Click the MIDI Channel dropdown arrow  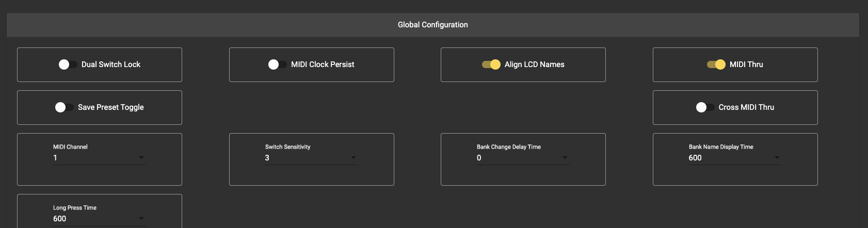point(141,158)
